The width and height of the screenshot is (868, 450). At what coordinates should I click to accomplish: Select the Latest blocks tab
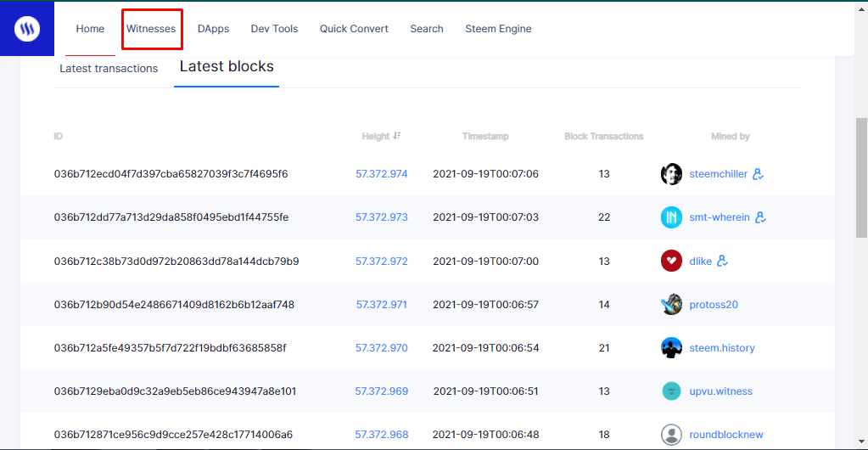click(227, 67)
